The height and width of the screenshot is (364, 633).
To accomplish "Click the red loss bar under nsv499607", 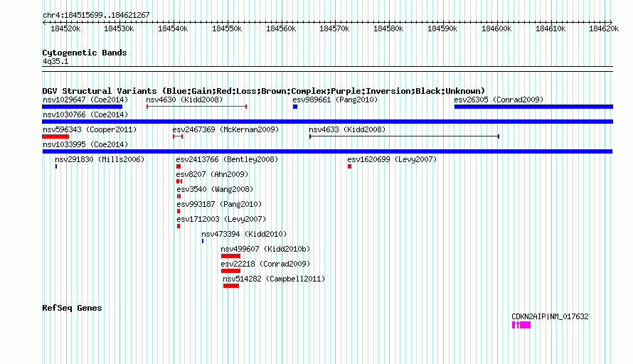I will pyautogui.click(x=230, y=256).
